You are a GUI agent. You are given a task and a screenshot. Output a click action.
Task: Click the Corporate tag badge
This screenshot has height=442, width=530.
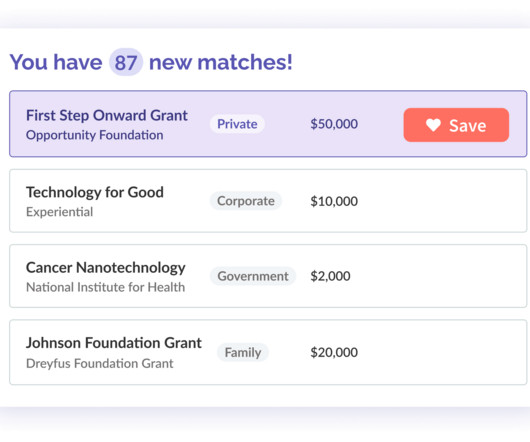pyautogui.click(x=246, y=201)
